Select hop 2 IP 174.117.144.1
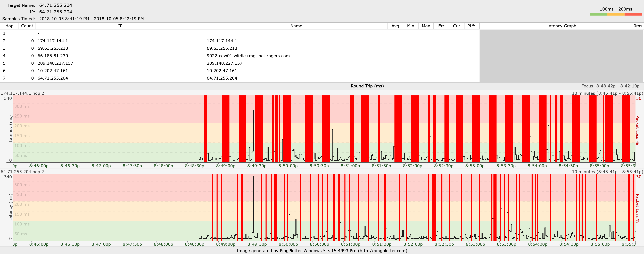Viewport: 644px width, 254px height. point(53,41)
